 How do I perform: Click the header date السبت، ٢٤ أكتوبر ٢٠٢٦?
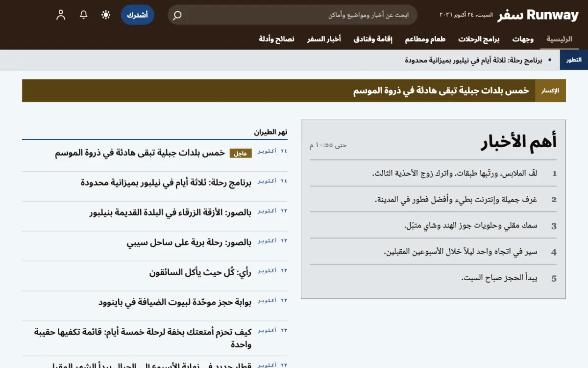(465, 15)
